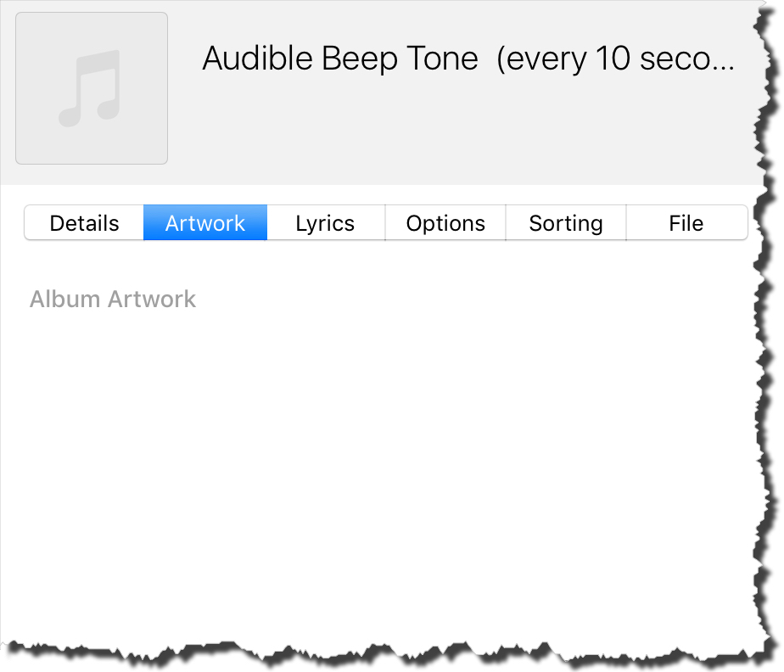
Task: View file info via File segment
Action: pyautogui.click(x=686, y=223)
